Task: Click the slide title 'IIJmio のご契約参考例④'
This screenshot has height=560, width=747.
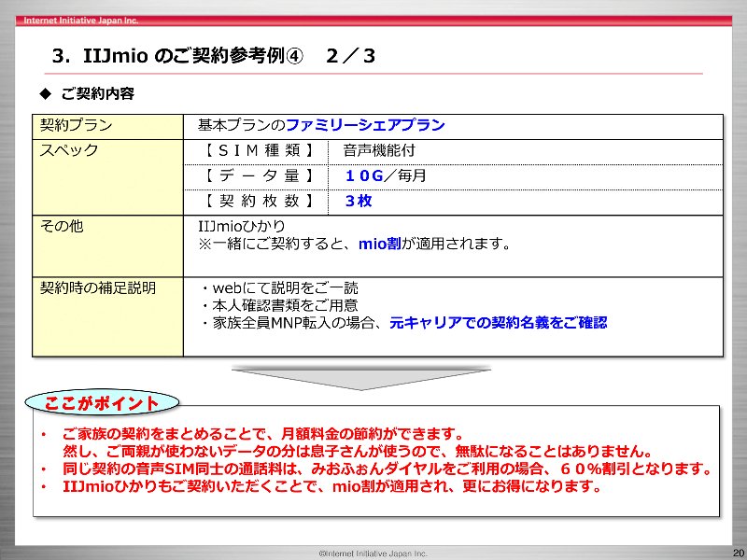Action: click(x=192, y=56)
